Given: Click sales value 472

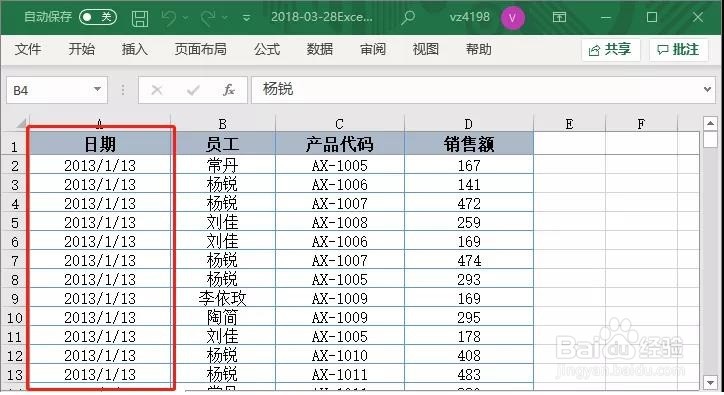Looking at the screenshot, I should pyautogui.click(x=469, y=203).
